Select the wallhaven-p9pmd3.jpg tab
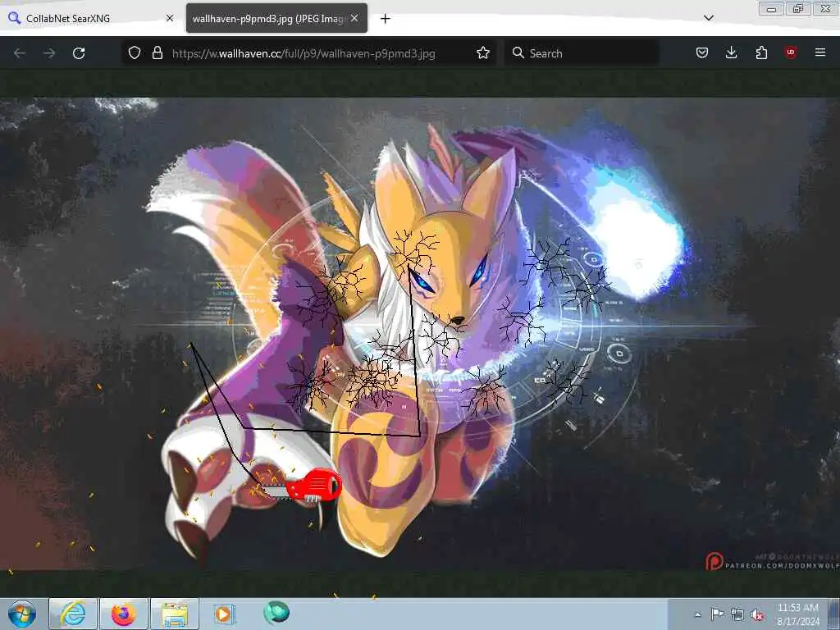This screenshot has width=840, height=630. tap(276, 18)
